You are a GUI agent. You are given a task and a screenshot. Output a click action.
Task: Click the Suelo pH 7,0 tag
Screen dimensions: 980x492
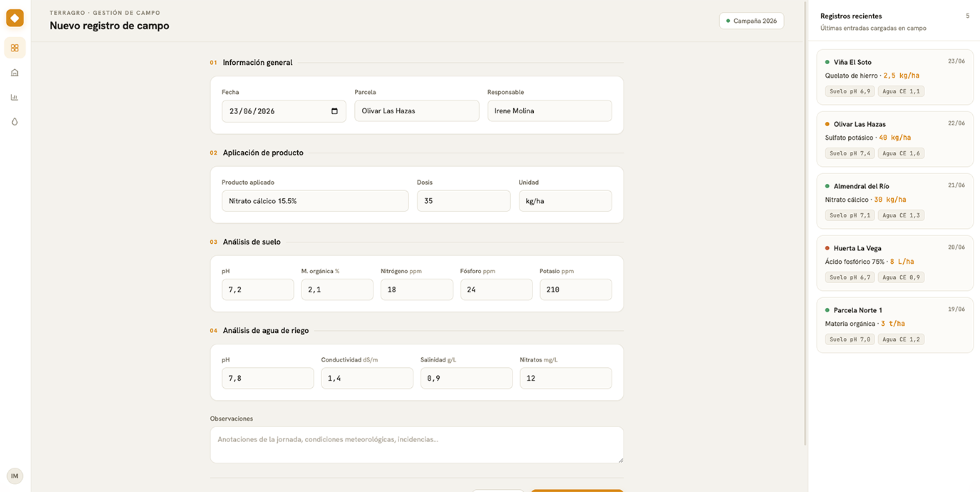(x=850, y=339)
